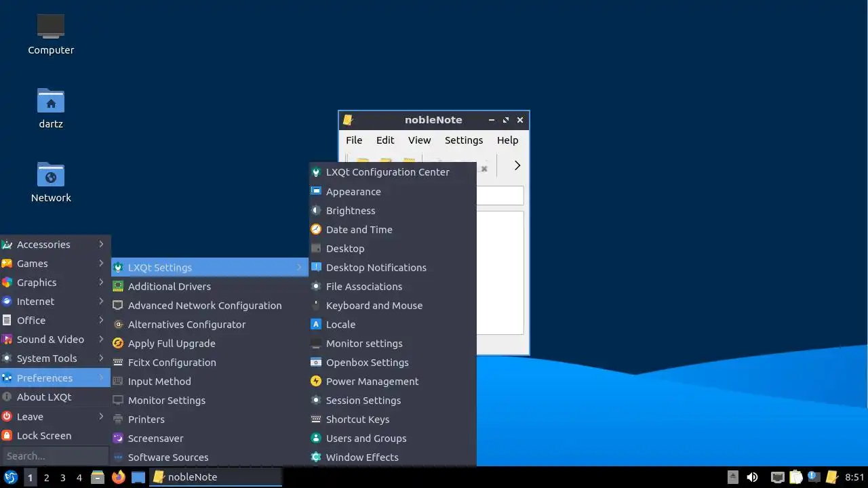Open Date and Time settings
Viewport: 868px width, 488px height.
pos(393,230)
